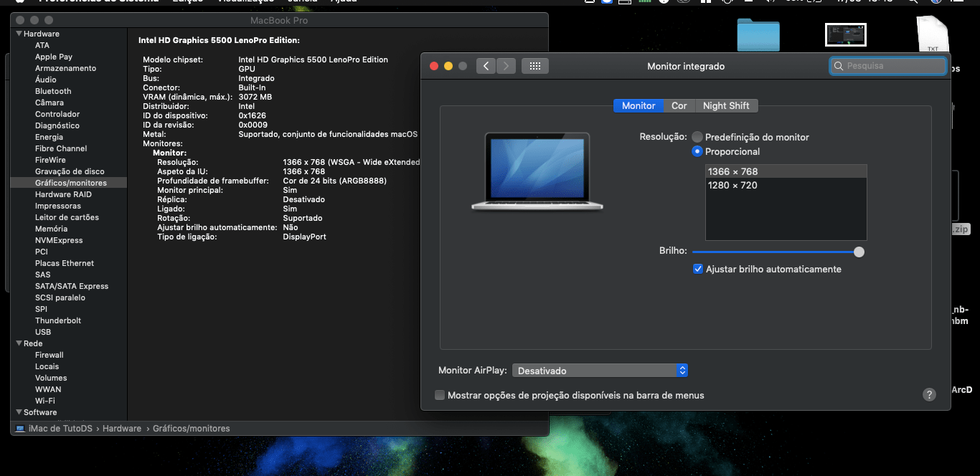Select the TXT file icon on desktop

click(x=933, y=35)
